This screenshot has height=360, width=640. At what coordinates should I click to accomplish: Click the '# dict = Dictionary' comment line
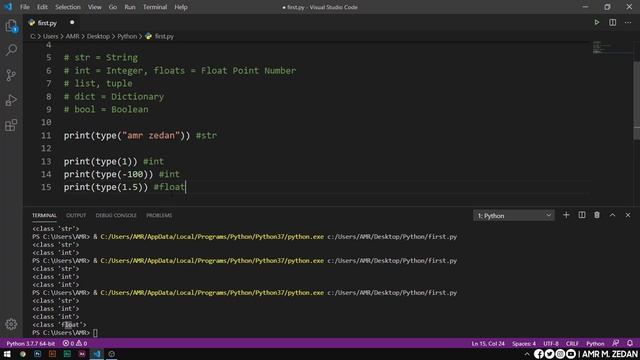pos(113,96)
